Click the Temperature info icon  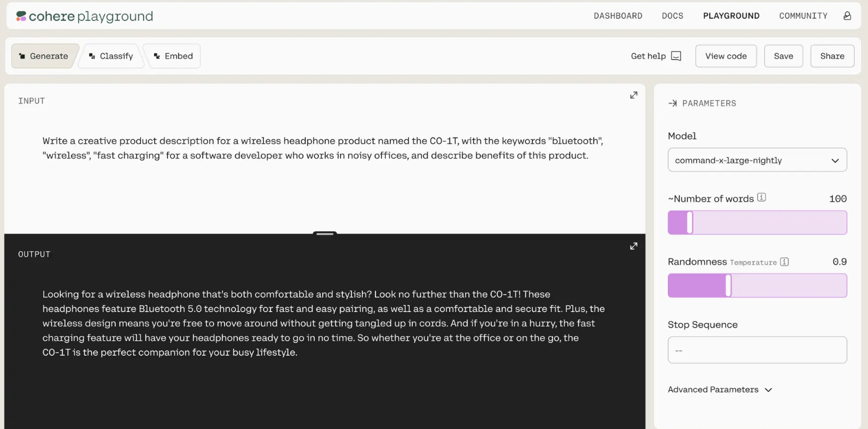tap(784, 262)
